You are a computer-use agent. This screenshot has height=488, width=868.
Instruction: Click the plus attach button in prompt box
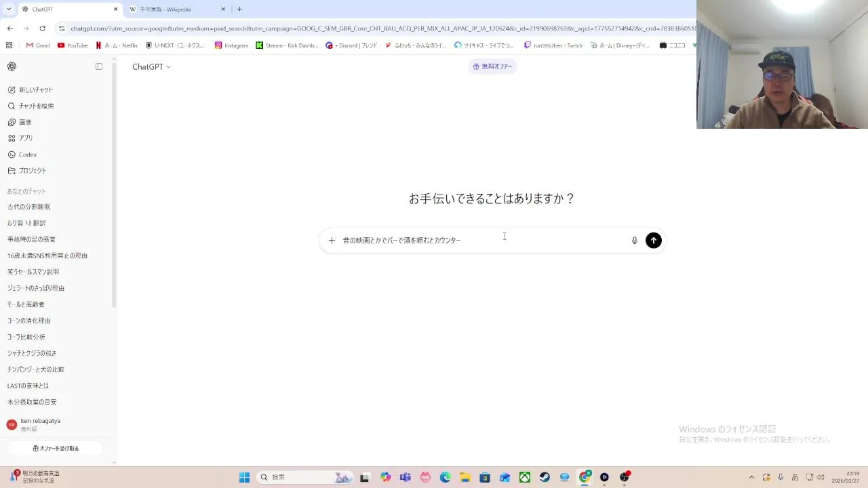point(332,240)
